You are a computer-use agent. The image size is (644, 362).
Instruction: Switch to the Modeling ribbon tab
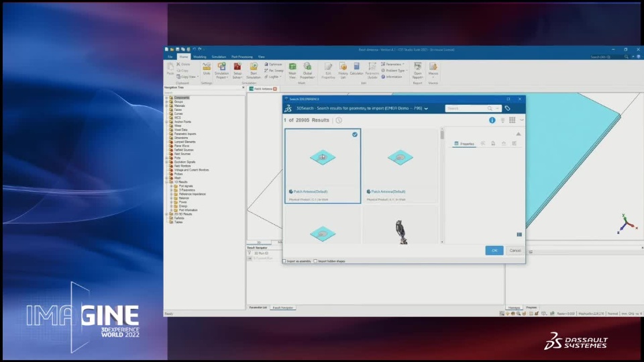200,57
